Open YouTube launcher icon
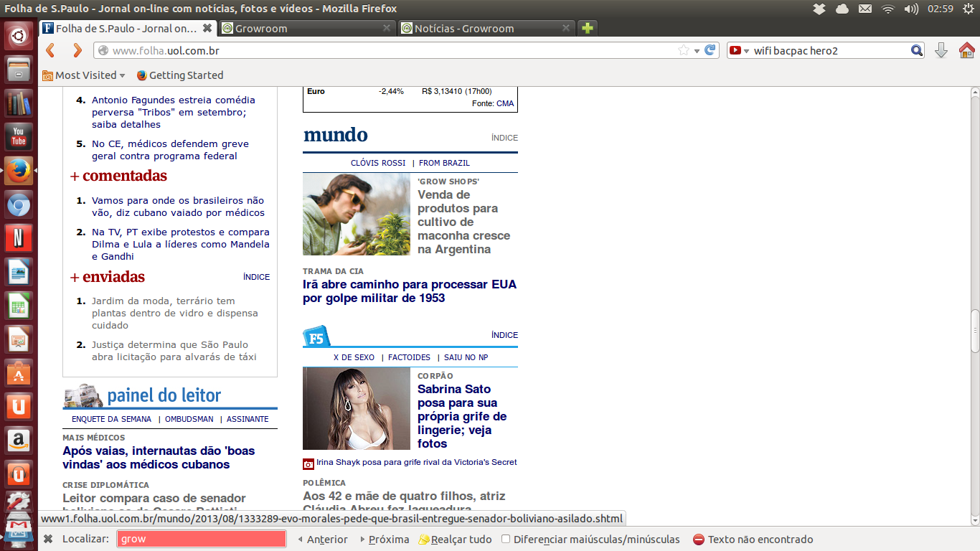Screen dimensions: 980x551 click(19, 137)
